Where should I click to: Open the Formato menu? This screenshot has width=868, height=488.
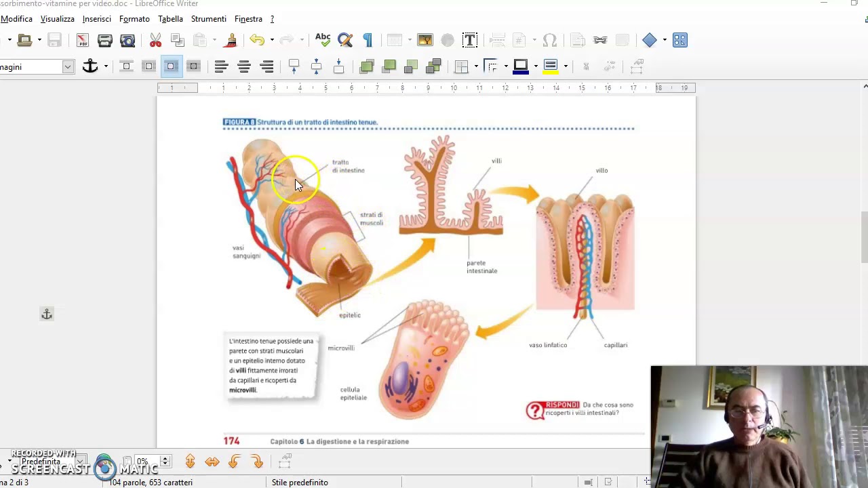point(134,19)
